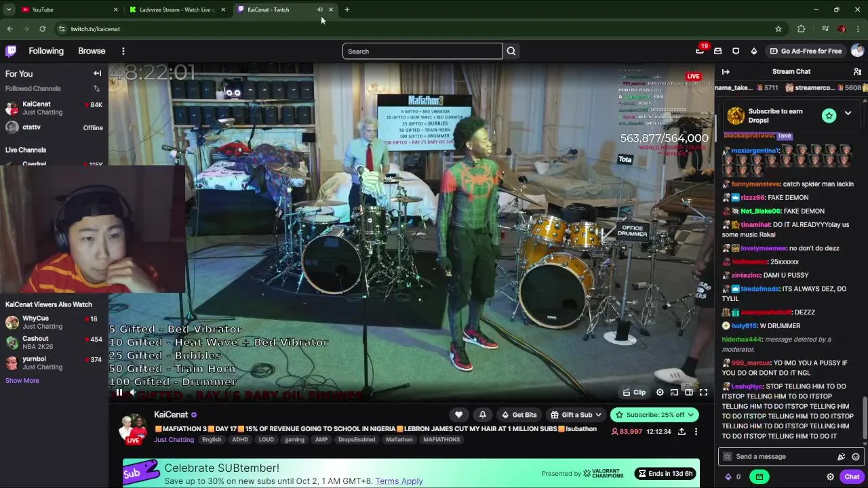Pause the stream playback
Viewport: 868px width, 488px height.
[x=119, y=392]
